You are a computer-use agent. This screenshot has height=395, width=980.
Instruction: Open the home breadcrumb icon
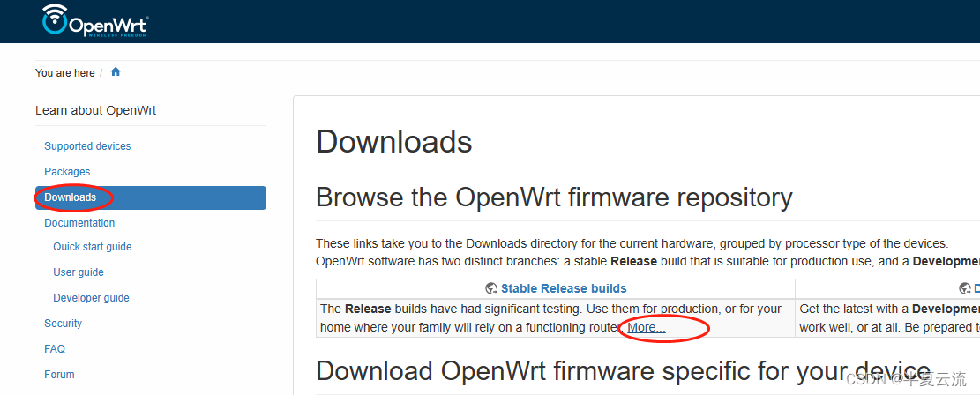[x=116, y=72]
